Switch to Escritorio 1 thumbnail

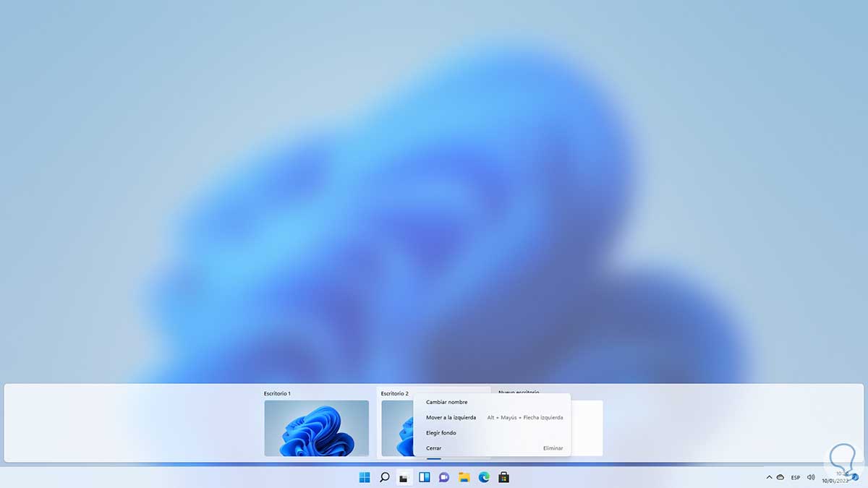(317, 428)
